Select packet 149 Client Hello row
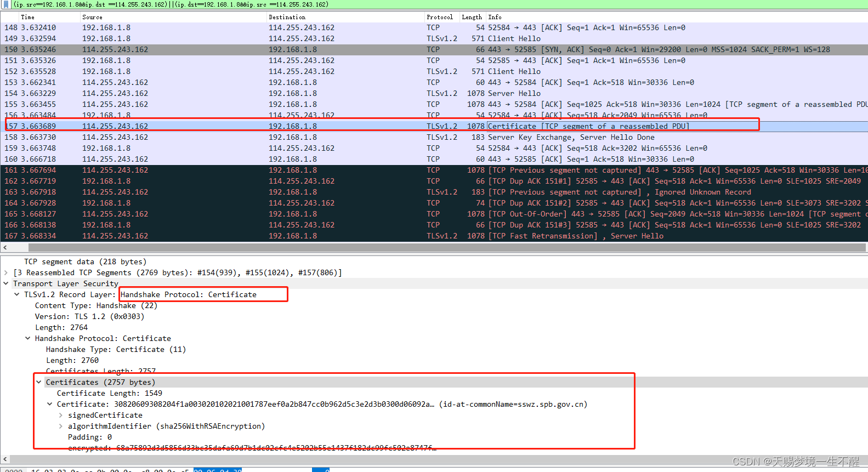This screenshot has width=868, height=472. (x=434, y=38)
